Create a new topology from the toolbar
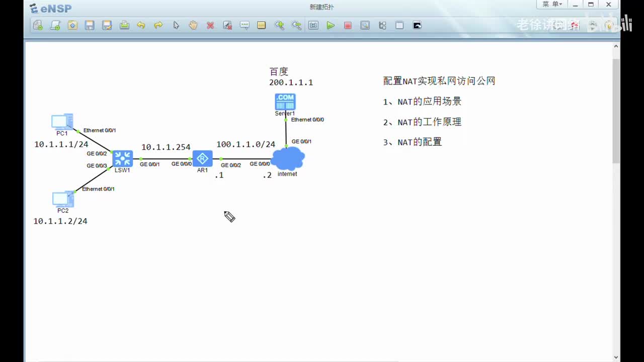644x362 pixels. (38, 25)
